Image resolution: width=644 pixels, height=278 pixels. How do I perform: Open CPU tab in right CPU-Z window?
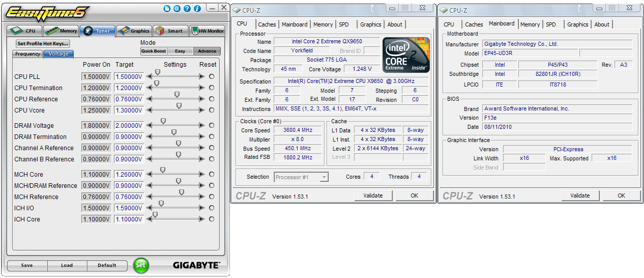[449, 24]
